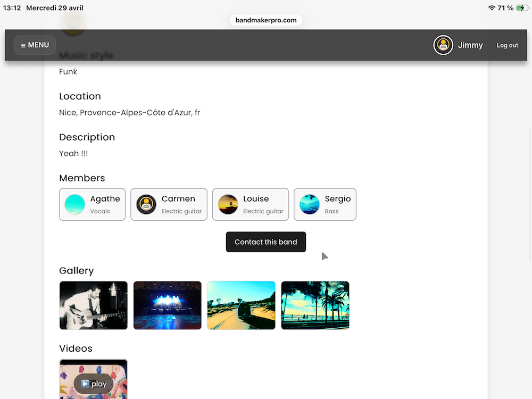Click the Location heading
Image resolution: width=532 pixels, height=399 pixels.
(x=80, y=96)
